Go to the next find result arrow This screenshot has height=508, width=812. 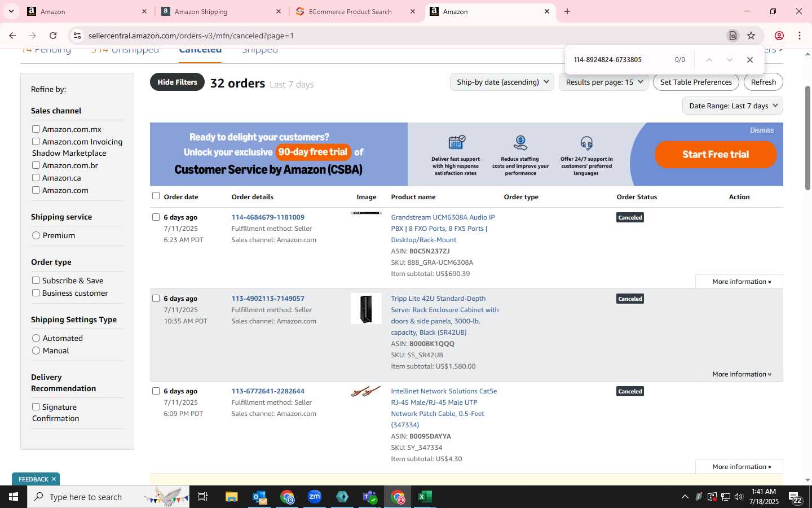pos(729,60)
